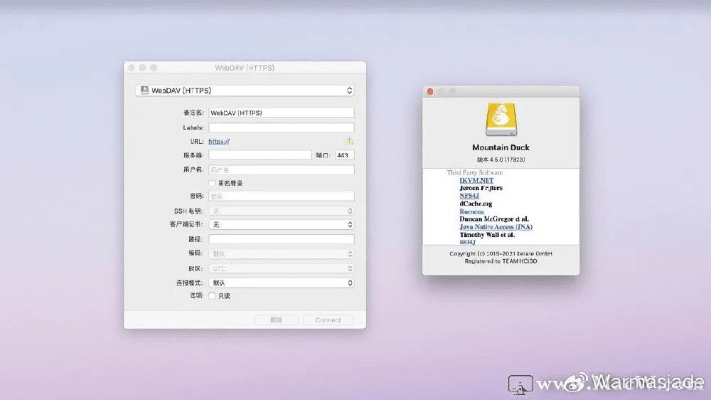Toggle the read-only checkbox

click(x=212, y=296)
